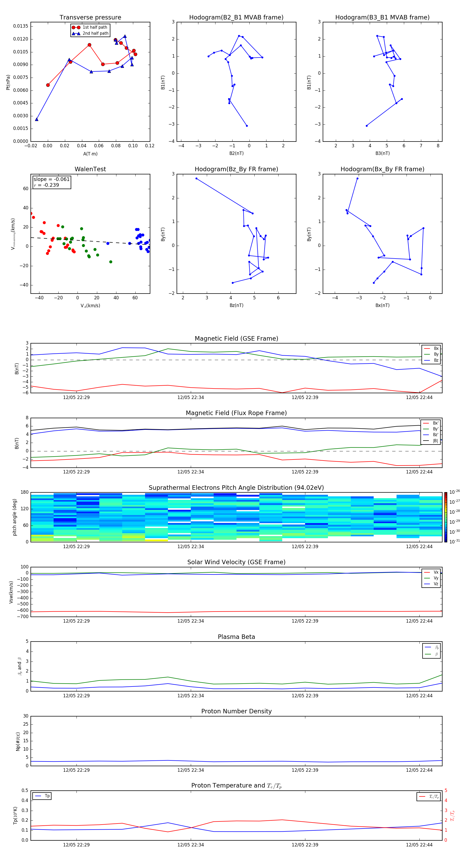Click the "V_remaining(km/s)" y-axis label

13,234
